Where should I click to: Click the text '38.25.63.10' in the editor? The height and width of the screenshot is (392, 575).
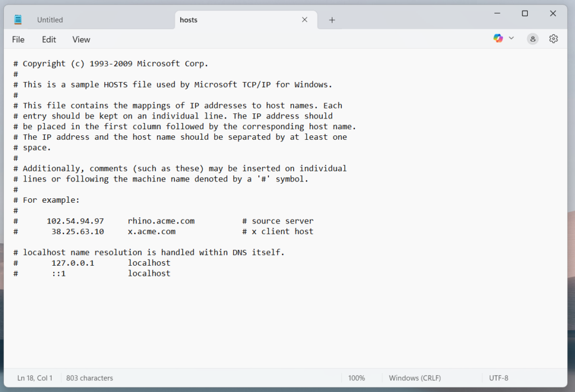pos(77,232)
